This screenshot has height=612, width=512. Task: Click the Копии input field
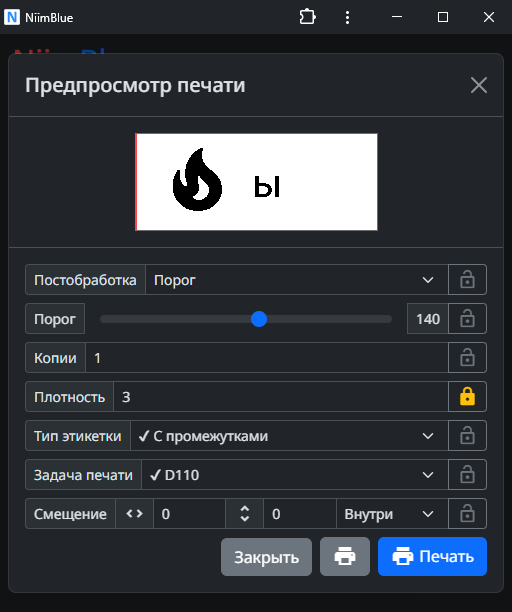[x=267, y=358]
